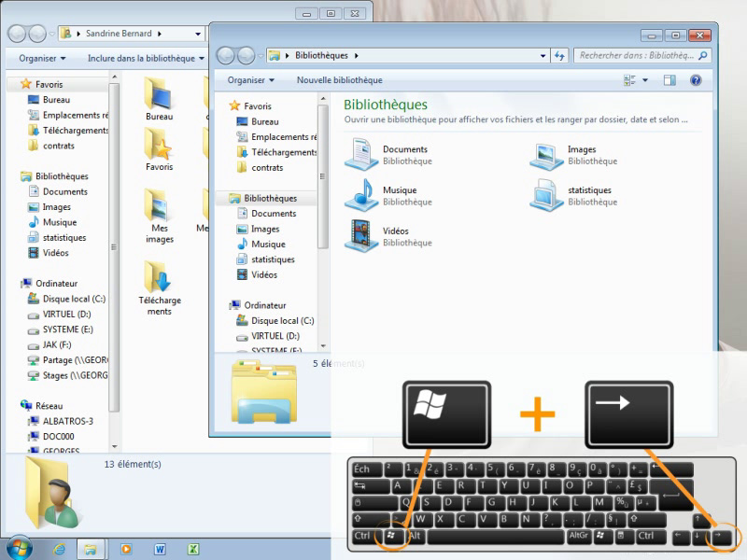Launch Word from the taskbar
747x560 pixels.
[x=160, y=549]
